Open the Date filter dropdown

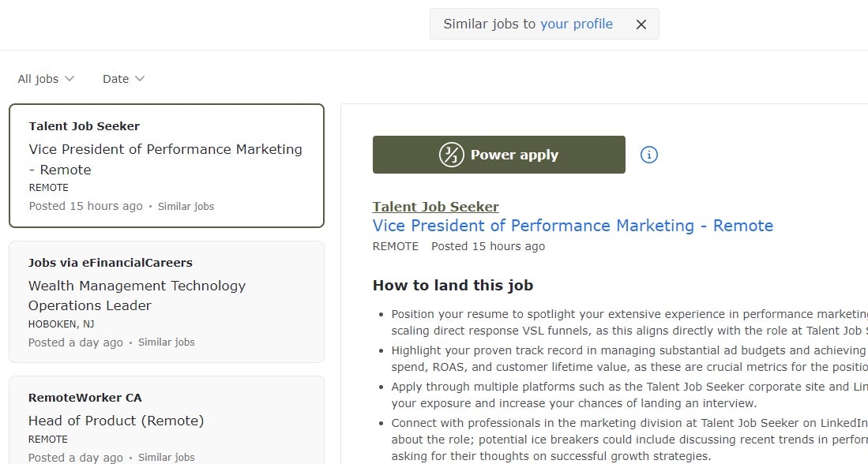pos(123,79)
